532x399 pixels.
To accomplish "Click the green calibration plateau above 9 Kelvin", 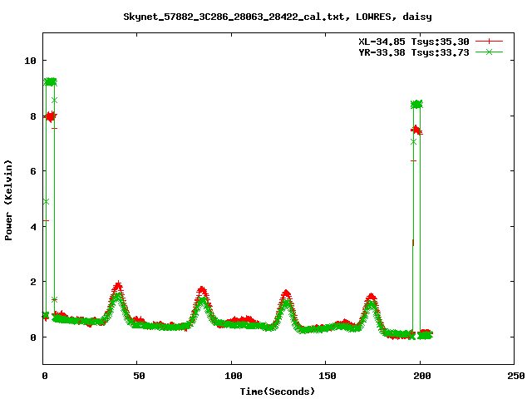I will [x=50, y=81].
